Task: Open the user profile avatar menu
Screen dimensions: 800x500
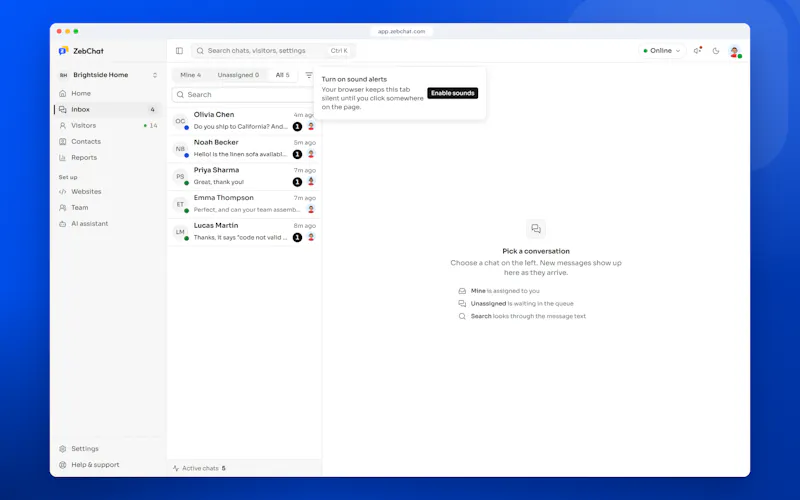Action: click(x=735, y=51)
